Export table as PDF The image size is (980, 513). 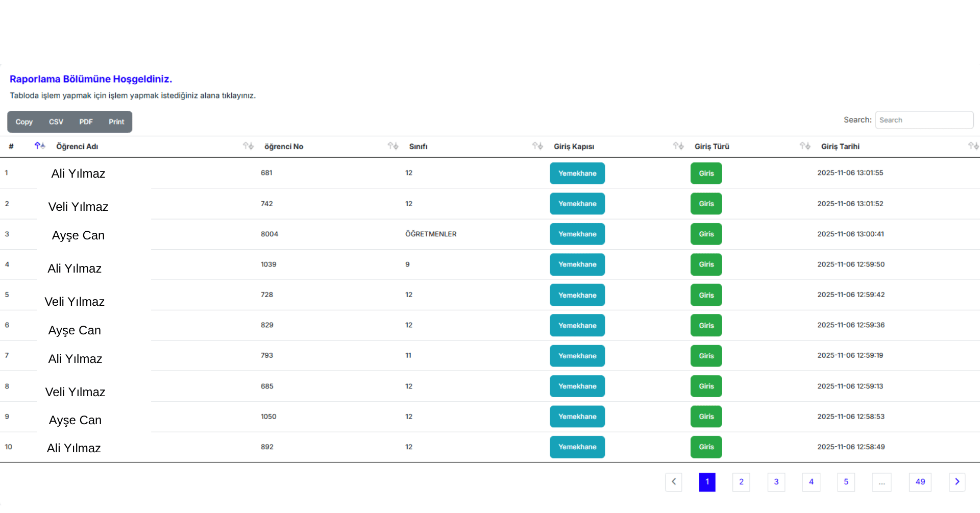(x=86, y=122)
